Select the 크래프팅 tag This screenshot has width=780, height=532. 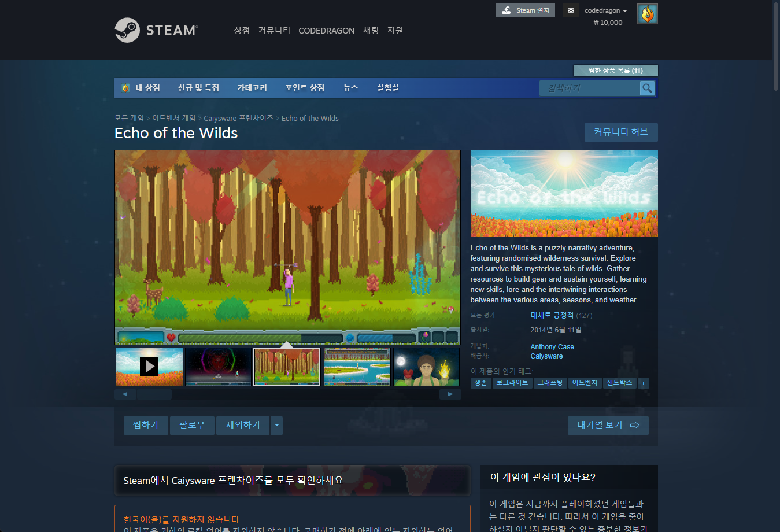click(550, 383)
